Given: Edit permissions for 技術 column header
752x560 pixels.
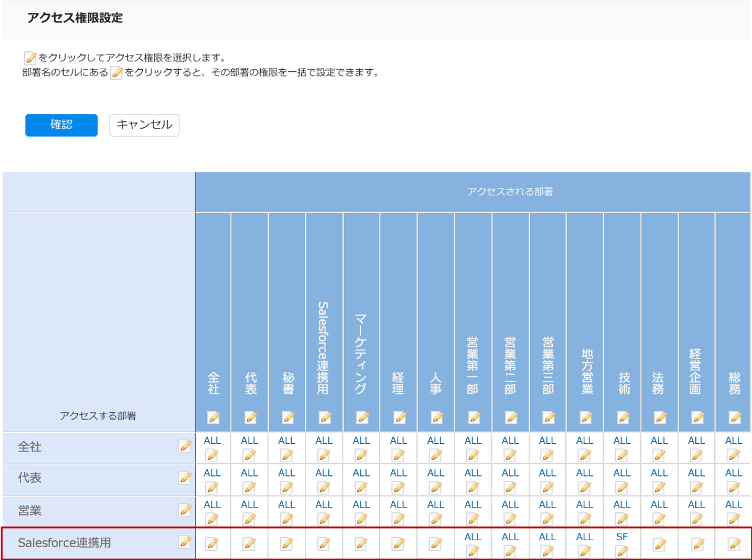Looking at the screenshot, I should (623, 417).
